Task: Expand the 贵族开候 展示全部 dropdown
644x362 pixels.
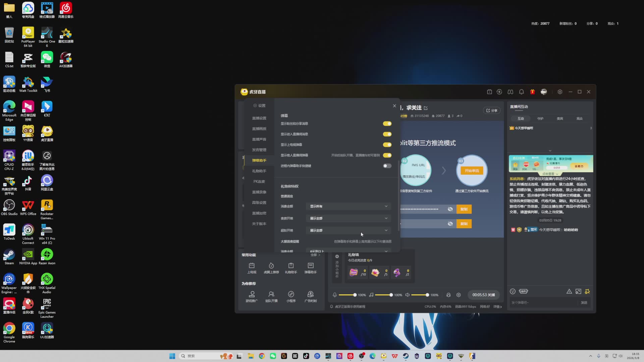Action: pyautogui.click(x=348, y=219)
